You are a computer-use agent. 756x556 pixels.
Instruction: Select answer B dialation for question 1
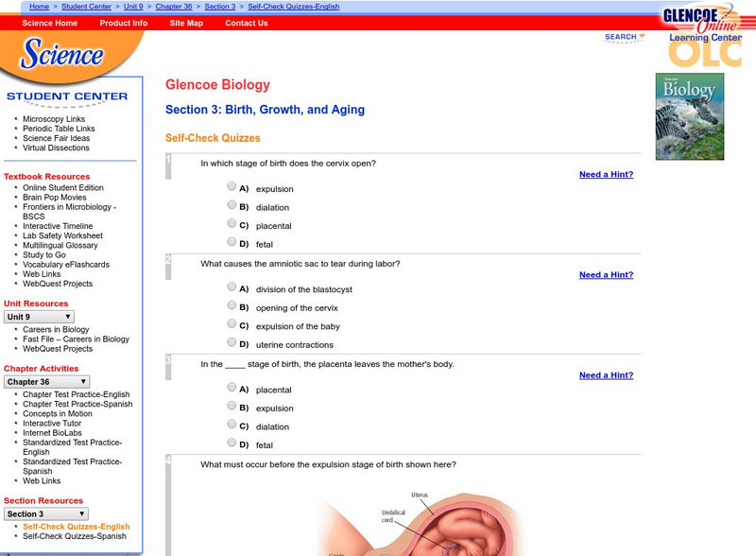tap(232, 204)
